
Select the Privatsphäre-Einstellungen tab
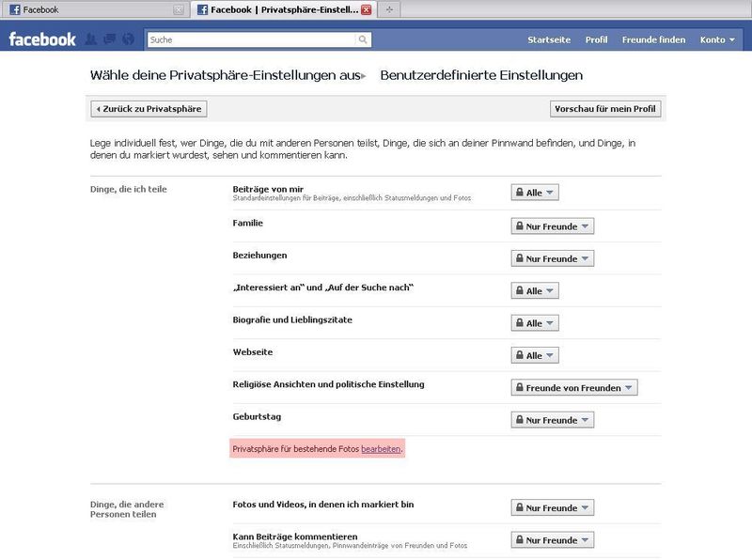click(x=284, y=9)
